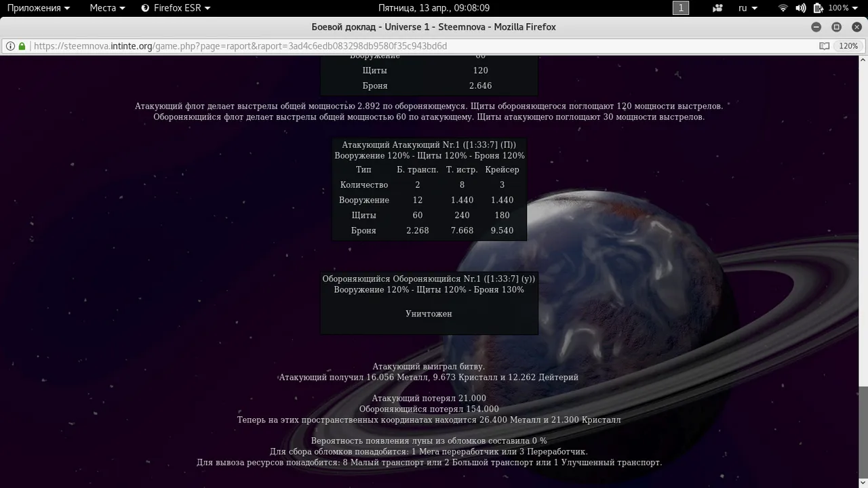Click the 'Количество' row label
Image resolution: width=868 pixels, height=488 pixels.
364,185
